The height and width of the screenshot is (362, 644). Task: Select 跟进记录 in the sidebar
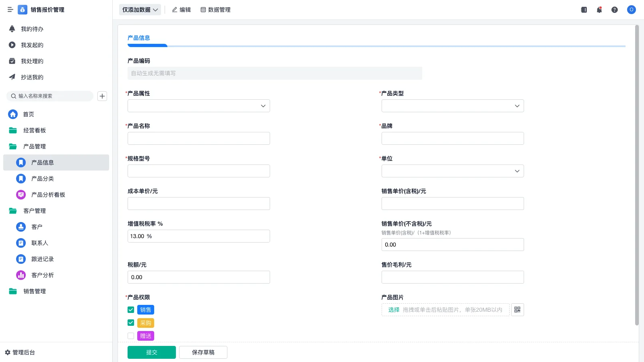pyautogui.click(x=56, y=259)
